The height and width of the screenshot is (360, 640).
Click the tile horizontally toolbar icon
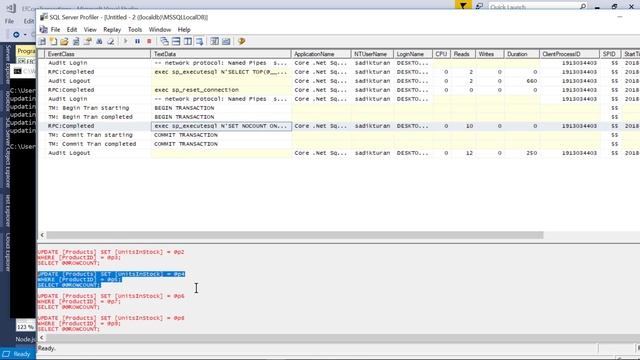176,41
